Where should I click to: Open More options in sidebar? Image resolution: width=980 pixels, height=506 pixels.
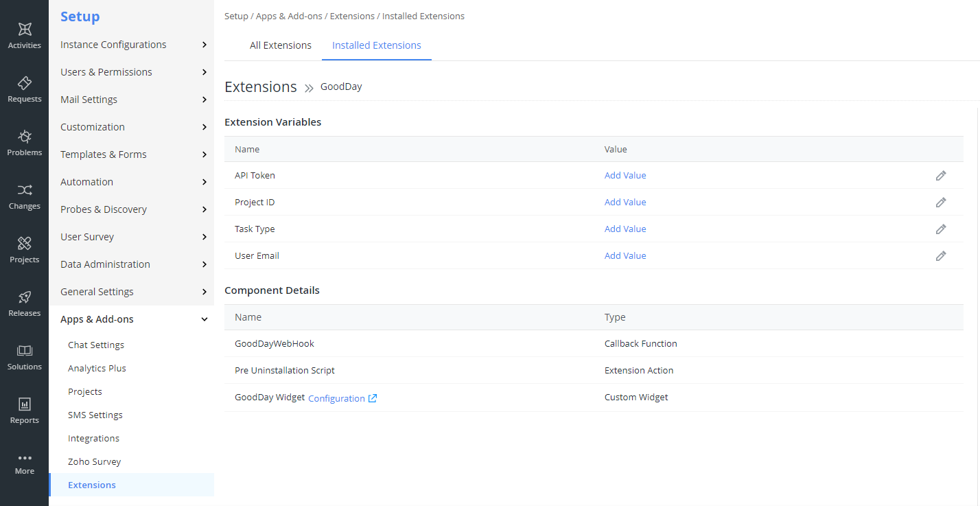25,463
